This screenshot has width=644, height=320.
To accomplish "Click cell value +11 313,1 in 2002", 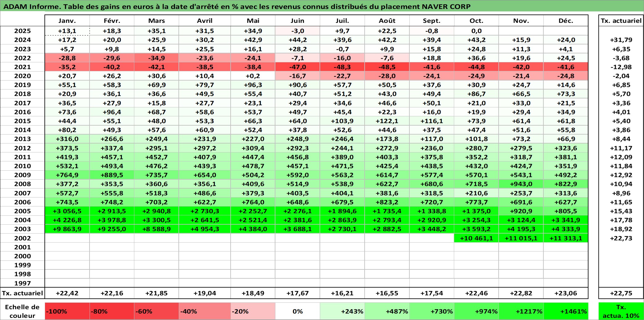I will click(x=566, y=238).
